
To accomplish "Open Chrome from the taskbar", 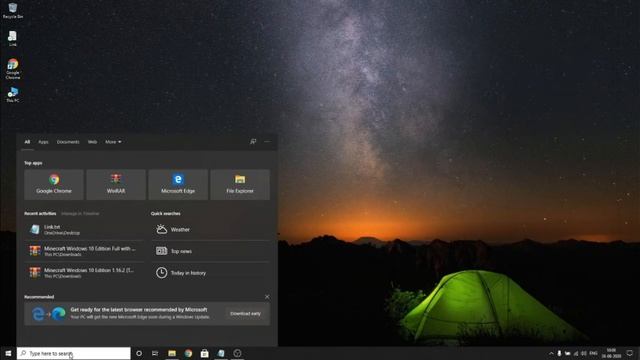I will point(188,353).
